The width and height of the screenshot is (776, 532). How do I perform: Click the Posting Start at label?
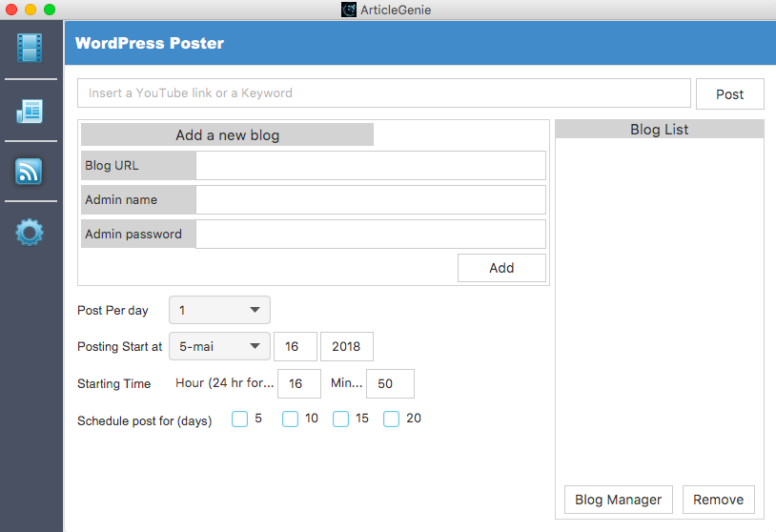click(120, 346)
